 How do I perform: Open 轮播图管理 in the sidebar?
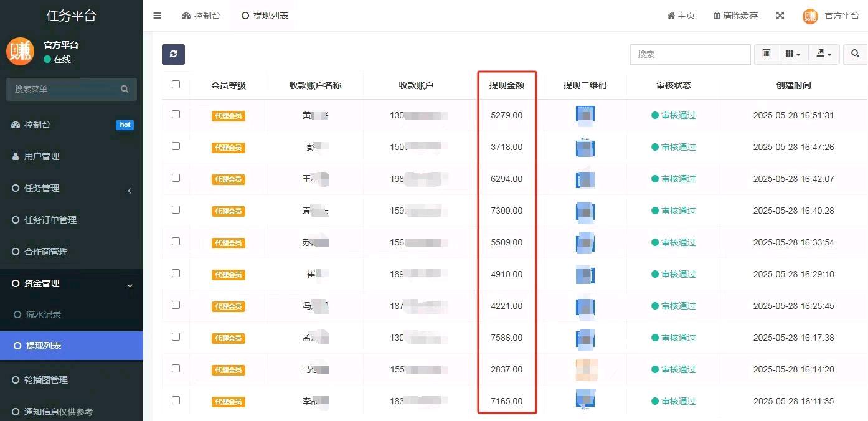[x=72, y=380]
